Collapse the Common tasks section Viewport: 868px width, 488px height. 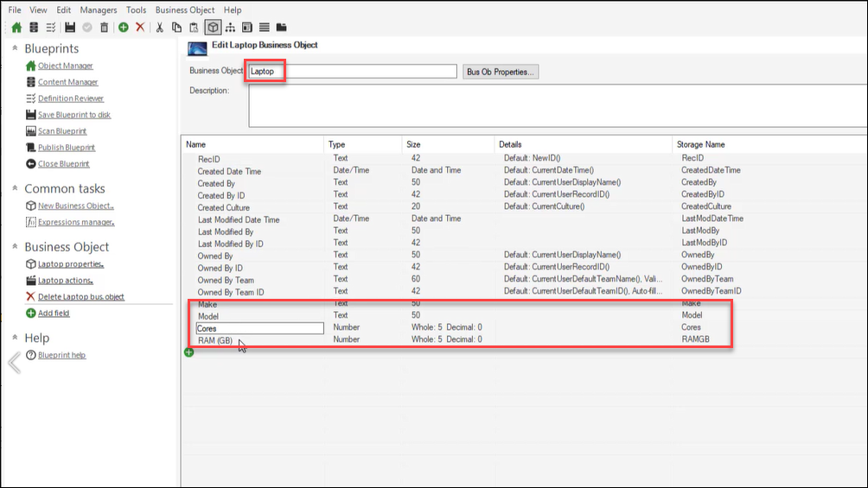click(16, 188)
